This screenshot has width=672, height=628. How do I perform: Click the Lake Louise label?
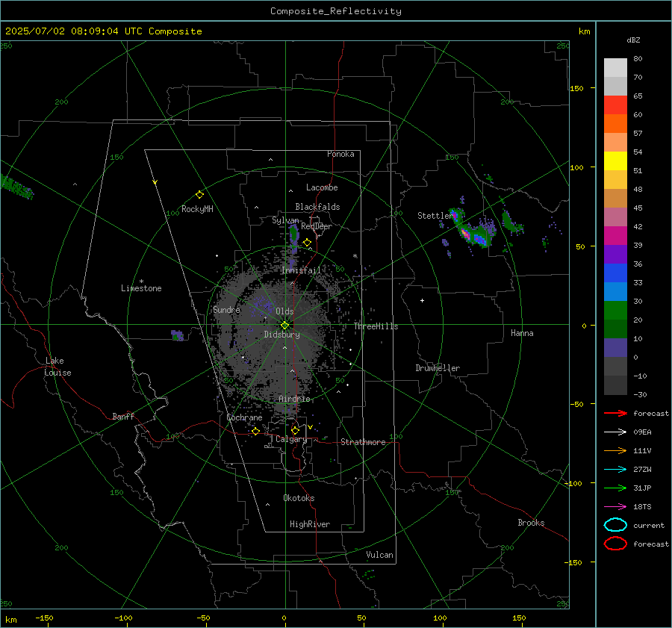(57, 367)
